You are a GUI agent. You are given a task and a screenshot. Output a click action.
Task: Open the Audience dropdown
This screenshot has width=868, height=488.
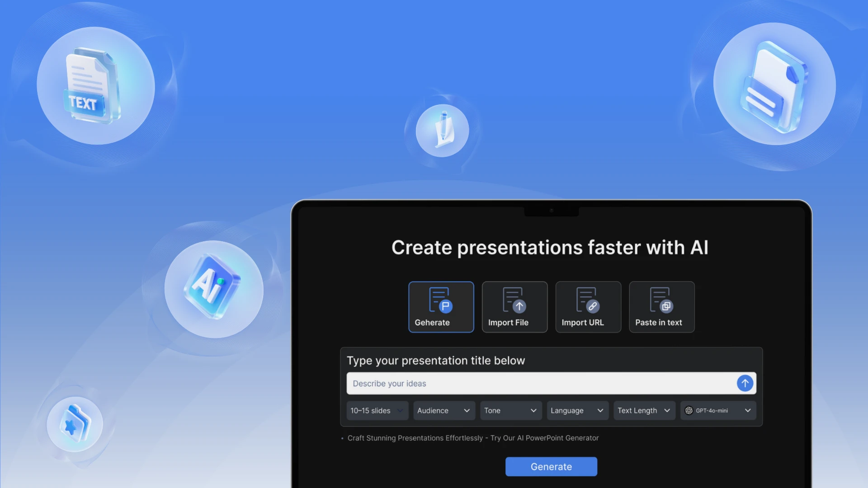coord(443,410)
